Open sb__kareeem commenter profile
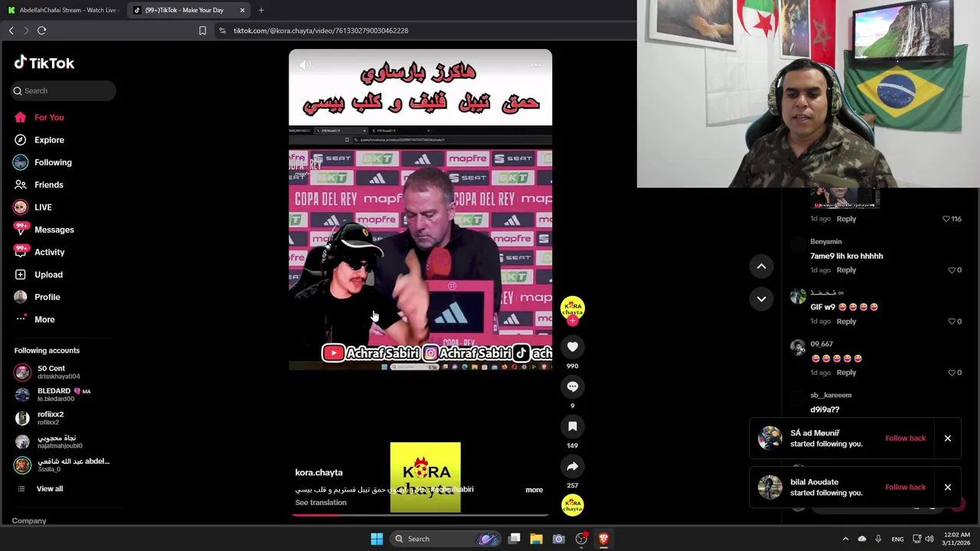The height and width of the screenshot is (551, 980). (x=831, y=396)
